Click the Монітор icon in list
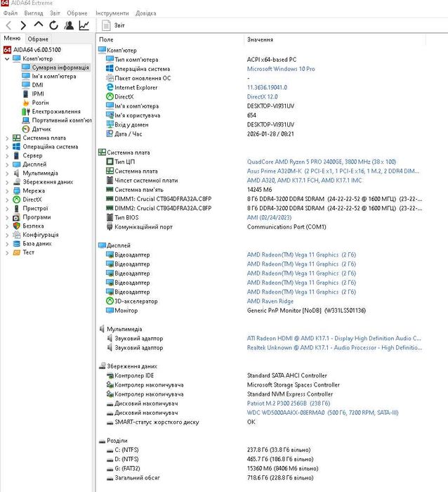This screenshot has width=448, height=492. (110, 311)
